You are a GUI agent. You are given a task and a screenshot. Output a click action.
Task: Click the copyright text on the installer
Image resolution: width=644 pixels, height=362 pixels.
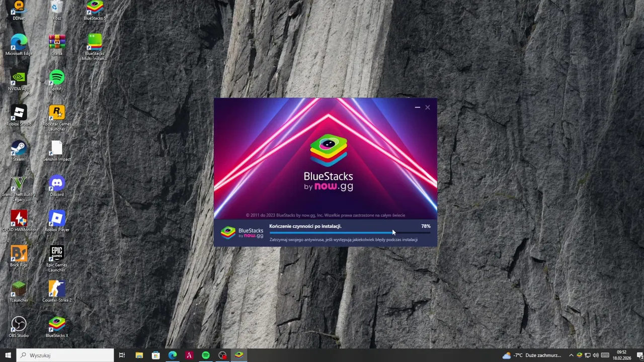[326, 215]
